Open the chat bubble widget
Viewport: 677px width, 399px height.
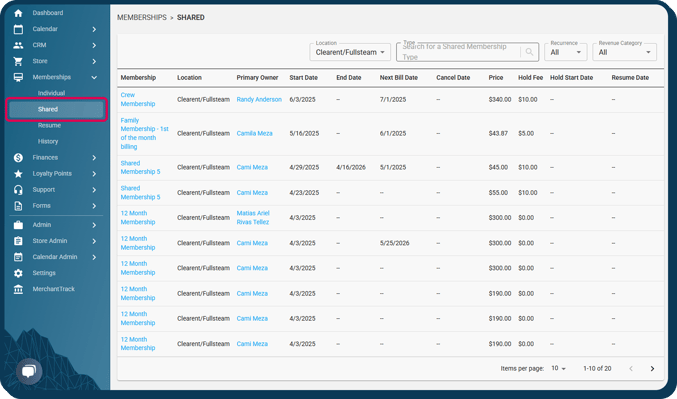pos(29,371)
